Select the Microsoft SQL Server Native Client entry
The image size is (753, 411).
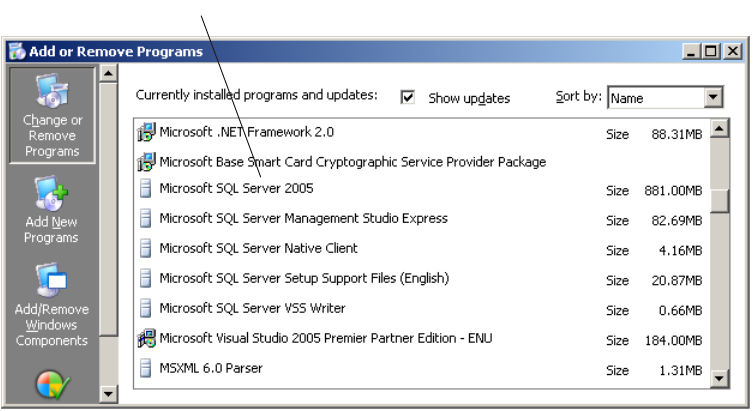click(258, 249)
